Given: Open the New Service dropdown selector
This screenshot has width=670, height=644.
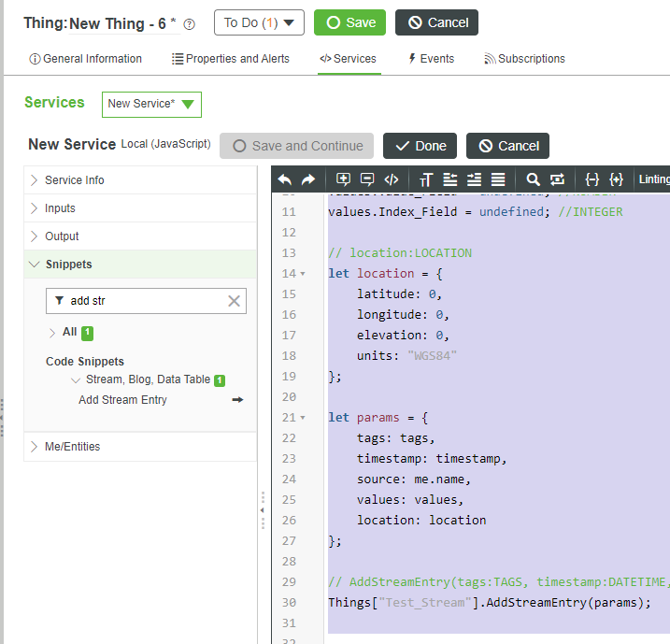Looking at the screenshot, I should (151, 104).
